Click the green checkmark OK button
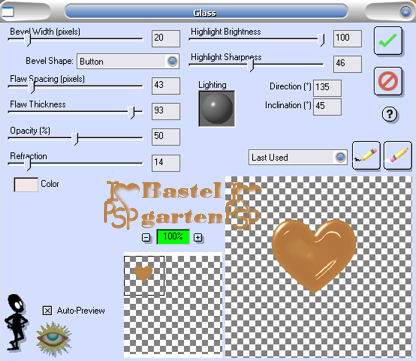Viewport: 416px width, 361px height. 388,41
